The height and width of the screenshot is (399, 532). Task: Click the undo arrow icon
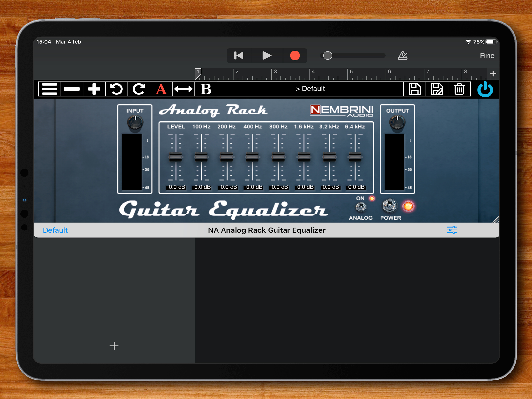point(116,89)
